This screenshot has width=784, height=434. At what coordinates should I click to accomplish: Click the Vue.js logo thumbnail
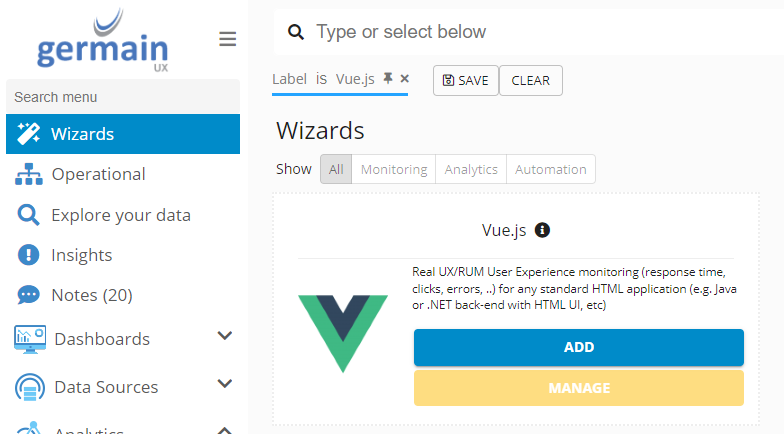click(x=343, y=332)
